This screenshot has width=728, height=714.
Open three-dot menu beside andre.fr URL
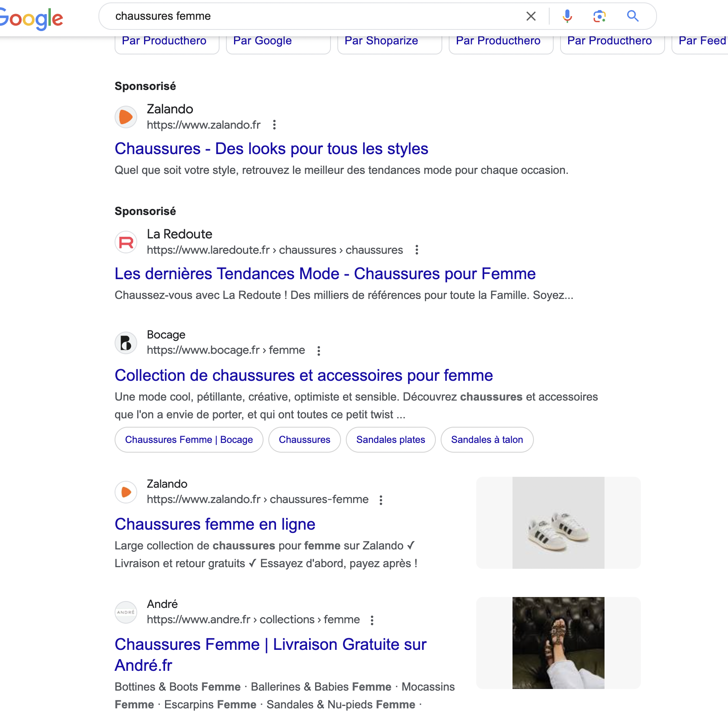click(372, 620)
